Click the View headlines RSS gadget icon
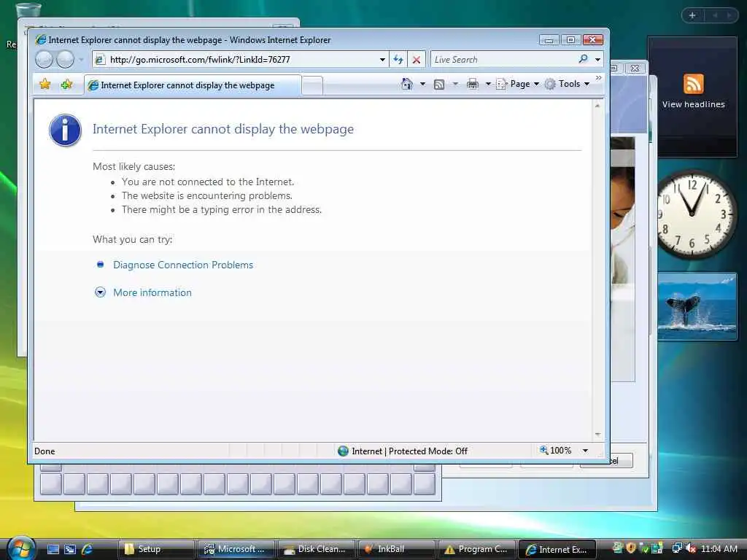The image size is (747, 560). pyautogui.click(x=693, y=85)
